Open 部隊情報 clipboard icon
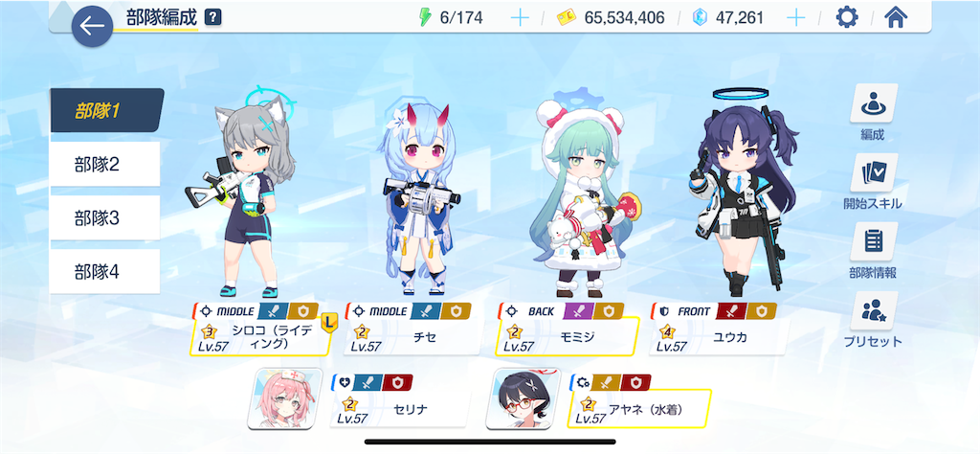 (x=874, y=242)
